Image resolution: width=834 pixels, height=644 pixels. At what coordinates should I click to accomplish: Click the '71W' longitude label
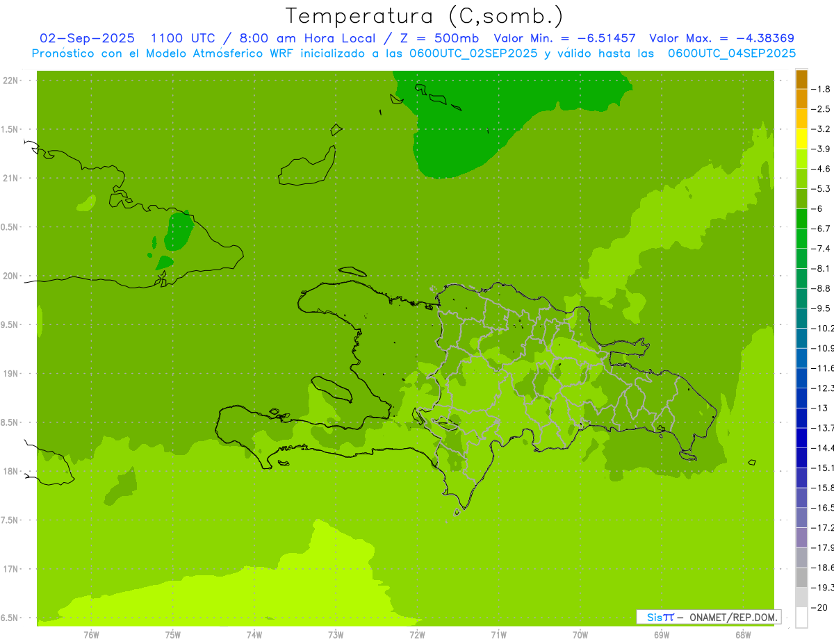pyautogui.click(x=498, y=634)
